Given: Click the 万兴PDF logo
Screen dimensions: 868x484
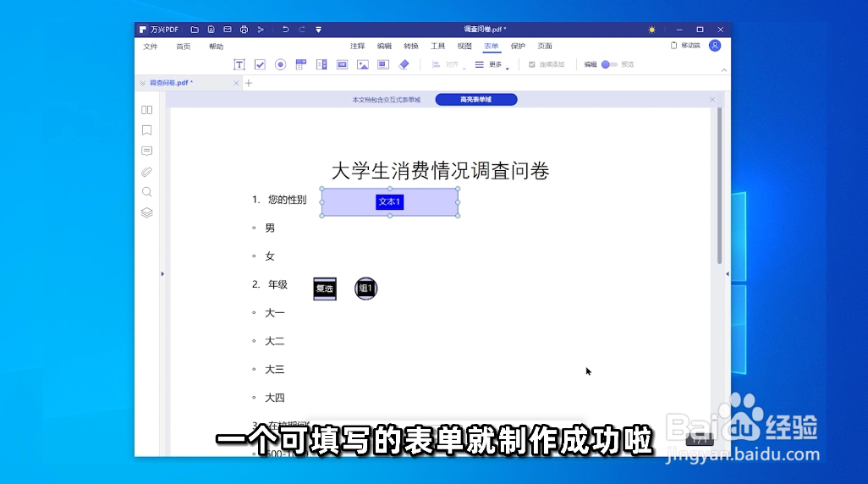Looking at the screenshot, I should (159, 30).
